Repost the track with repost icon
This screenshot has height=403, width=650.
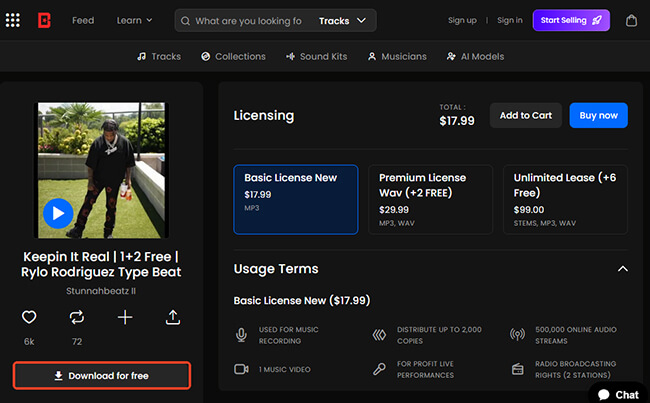[77, 318]
